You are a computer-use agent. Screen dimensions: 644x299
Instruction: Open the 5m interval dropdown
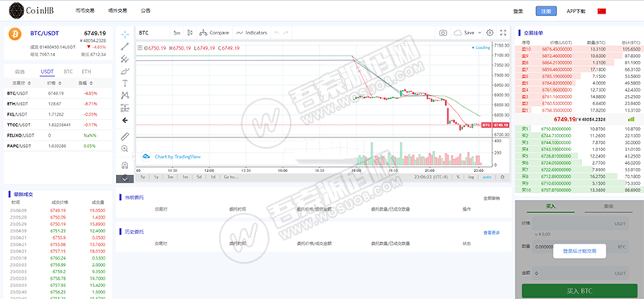tap(176, 32)
